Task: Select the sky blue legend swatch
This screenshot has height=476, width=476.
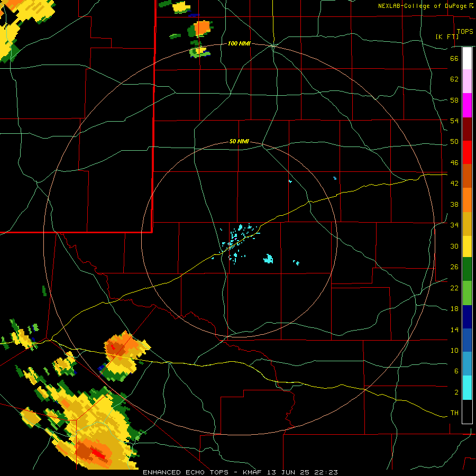Action: pos(467,364)
